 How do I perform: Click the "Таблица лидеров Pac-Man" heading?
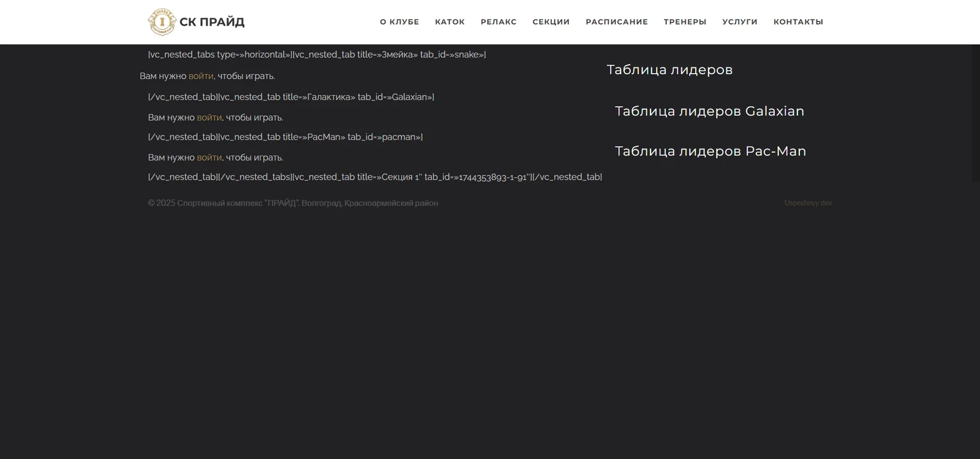(x=710, y=151)
